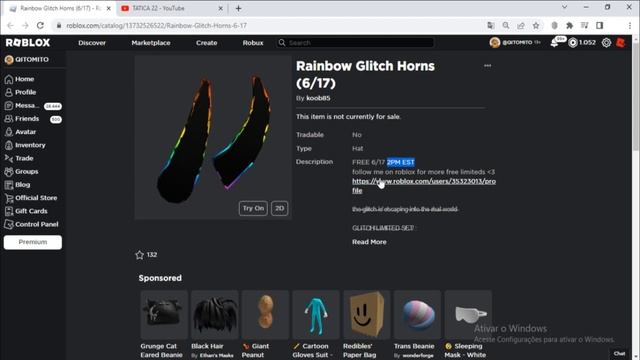
Task: Click the Roblox search field
Action: 355,42
